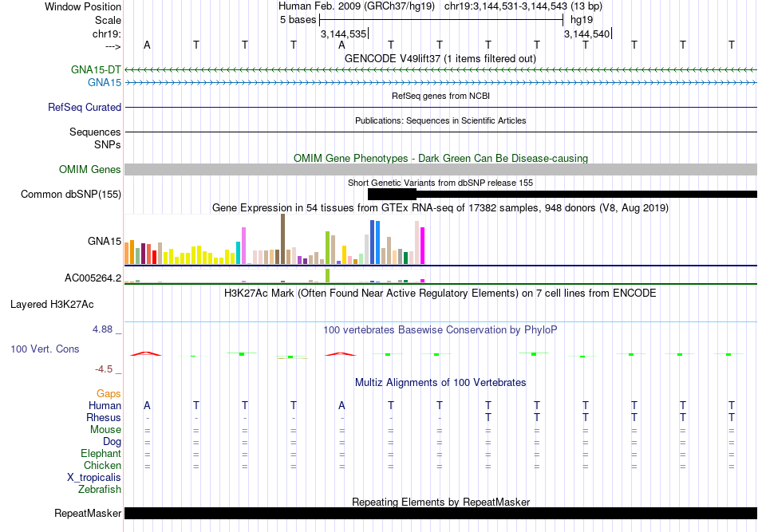Click the Chicken species label

pos(102,465)
